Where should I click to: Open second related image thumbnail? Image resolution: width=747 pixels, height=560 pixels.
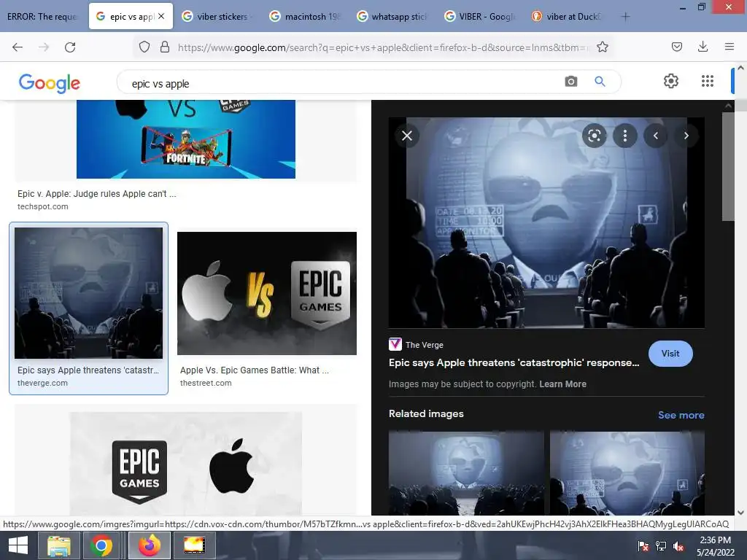(627, 472)
